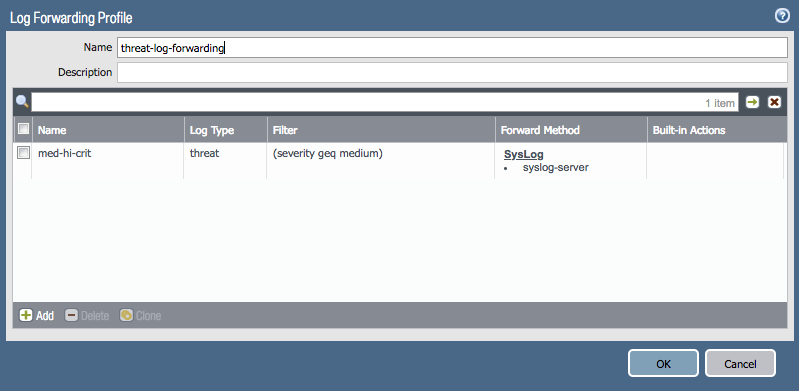Click into the table search filter box
The height and width of the screenshot is (391, 799).
pos(385,102)
